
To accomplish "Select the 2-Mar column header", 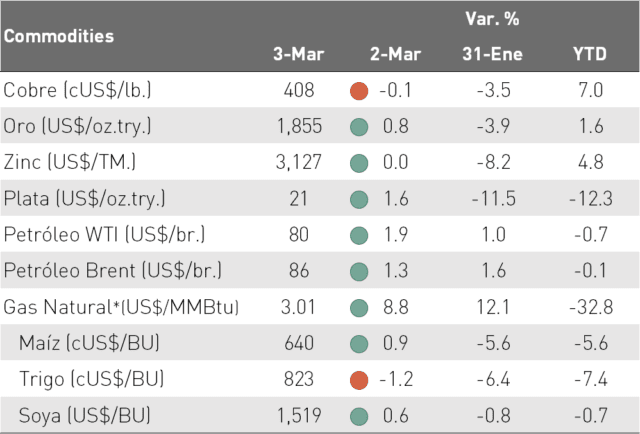I will coord(395,54).
